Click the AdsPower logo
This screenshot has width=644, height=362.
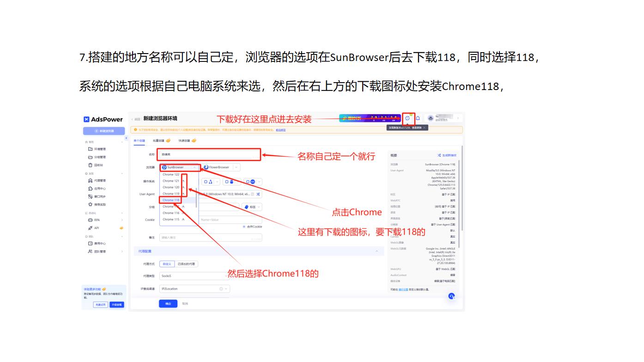[103, 119]
